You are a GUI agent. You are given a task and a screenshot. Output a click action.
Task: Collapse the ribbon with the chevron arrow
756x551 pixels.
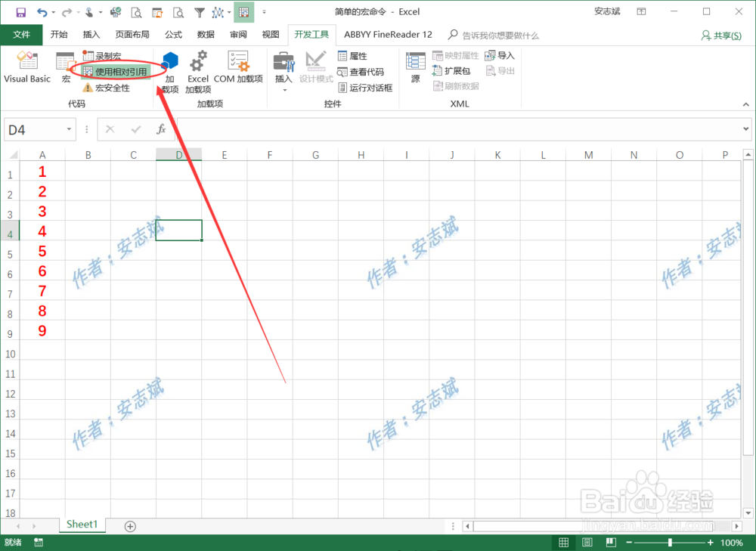pos(746,104)
